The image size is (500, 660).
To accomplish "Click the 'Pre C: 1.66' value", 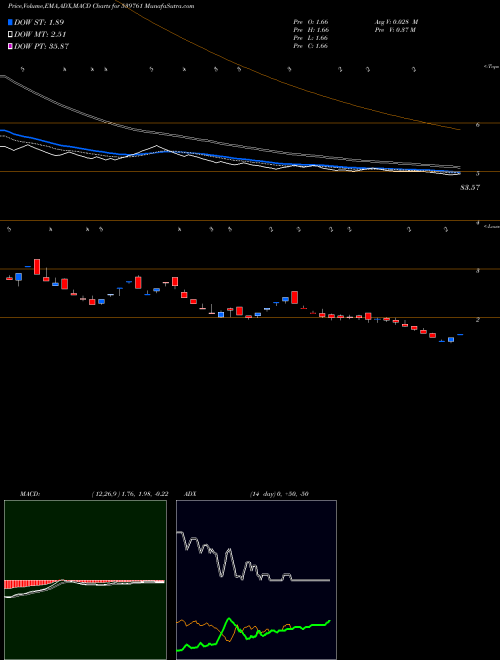I will pos(311,46).
